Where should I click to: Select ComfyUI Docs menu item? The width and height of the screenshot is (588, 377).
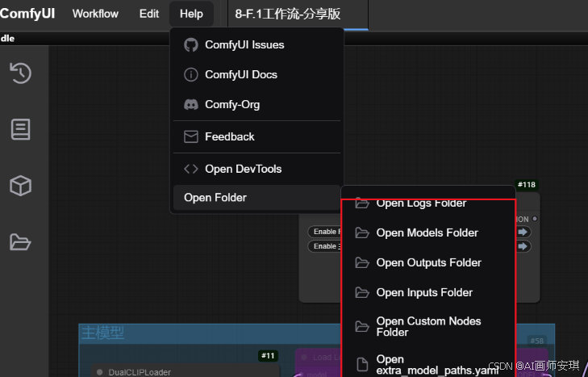coord(256,75)
